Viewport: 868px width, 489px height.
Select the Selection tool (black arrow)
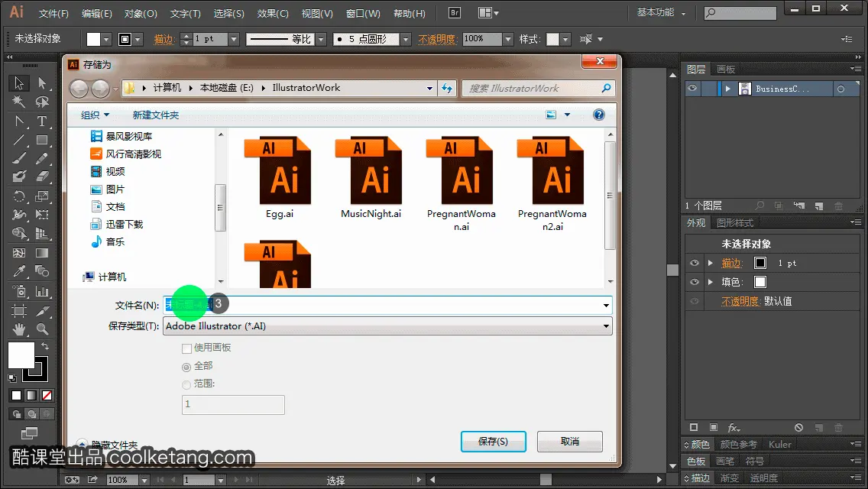19,83
